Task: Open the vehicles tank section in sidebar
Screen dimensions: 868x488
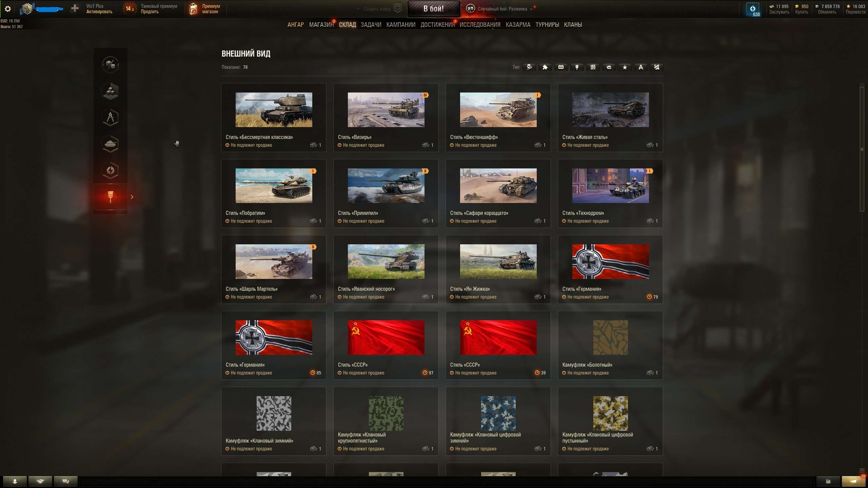Action: click(x=110, y=144)
